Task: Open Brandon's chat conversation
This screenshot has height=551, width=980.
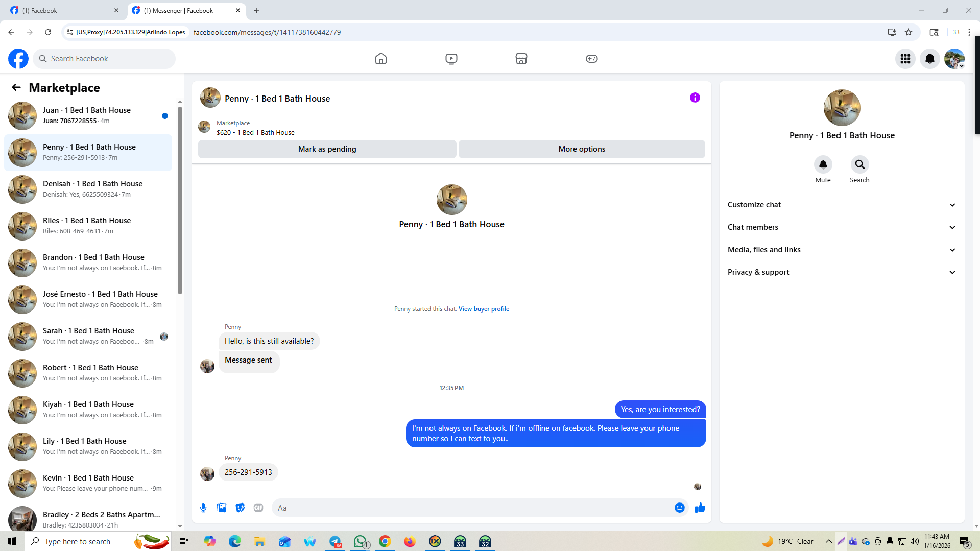Action: tap(88, 262)
